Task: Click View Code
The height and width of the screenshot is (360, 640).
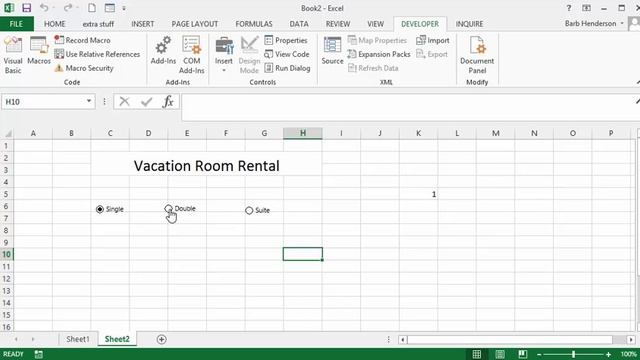Action: pos(287,54)
